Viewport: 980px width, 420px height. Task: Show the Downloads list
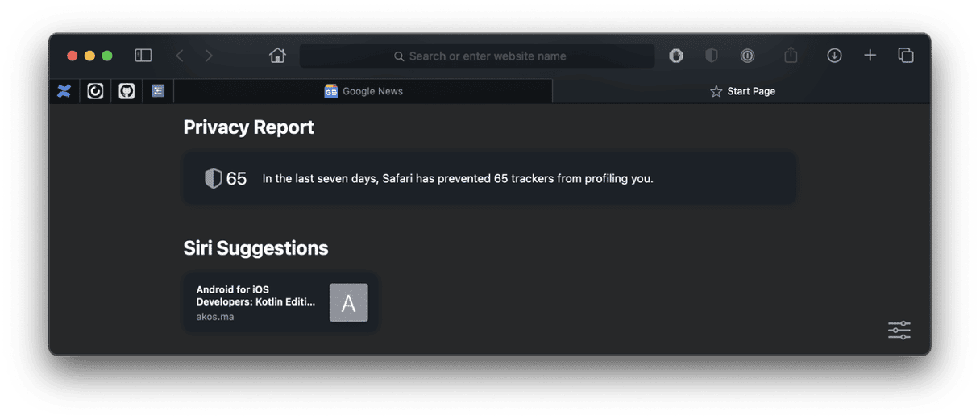tap(834, 56)
